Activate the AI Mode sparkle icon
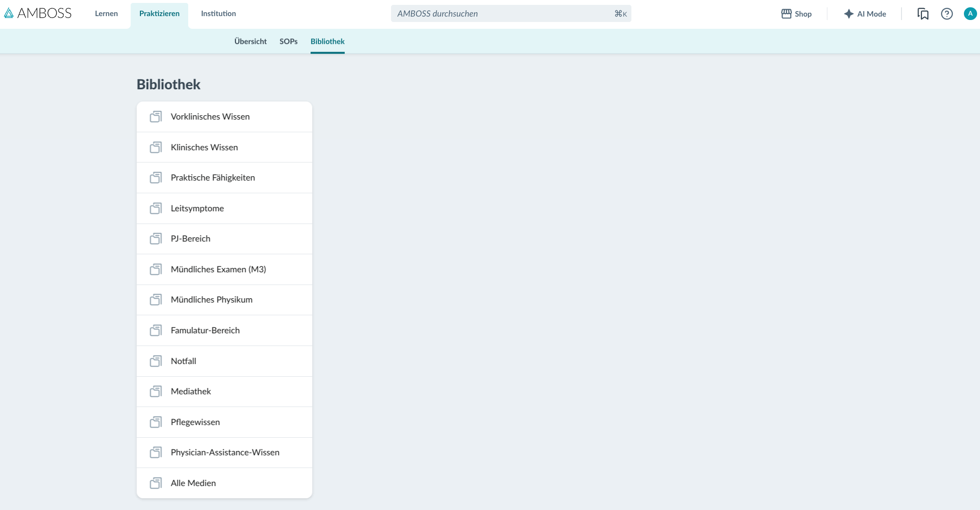980x510 pixels. (x=848, y=14)
